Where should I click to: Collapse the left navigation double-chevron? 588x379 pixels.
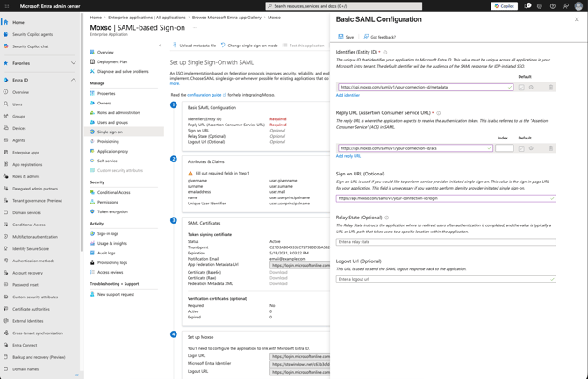click(77, 375)
